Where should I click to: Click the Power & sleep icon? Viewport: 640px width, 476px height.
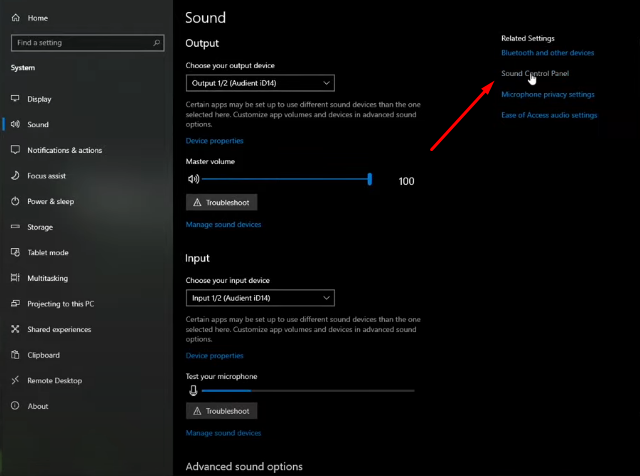(x=15, y=201)
